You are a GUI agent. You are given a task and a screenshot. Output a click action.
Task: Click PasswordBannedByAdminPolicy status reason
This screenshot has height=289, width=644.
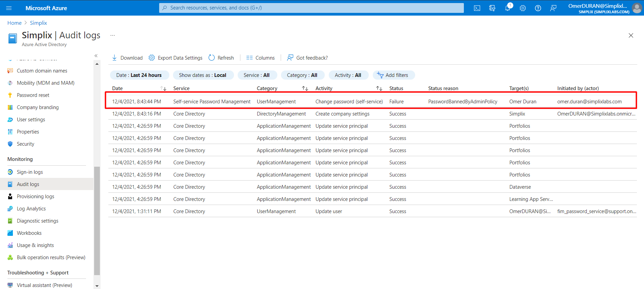tap(463, 102)
